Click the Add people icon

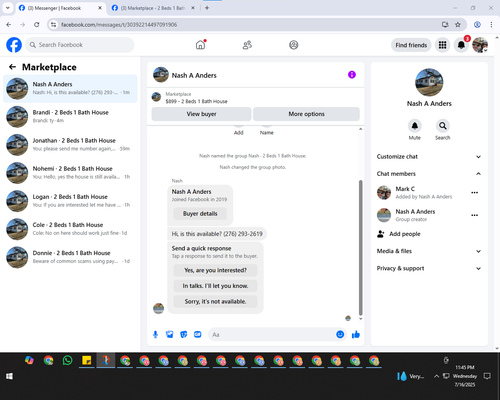pyautogui.click(x=381, y=234)
